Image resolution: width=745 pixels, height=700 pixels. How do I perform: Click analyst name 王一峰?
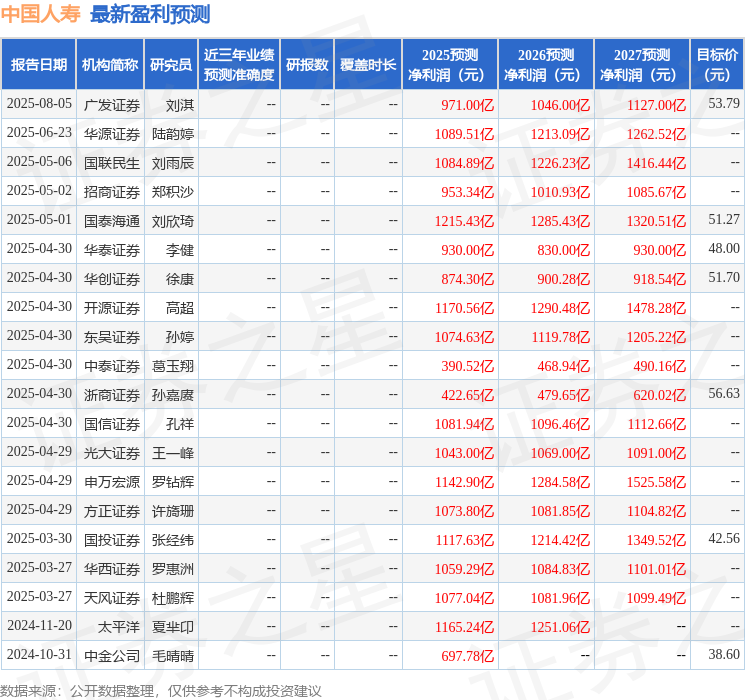173,453
